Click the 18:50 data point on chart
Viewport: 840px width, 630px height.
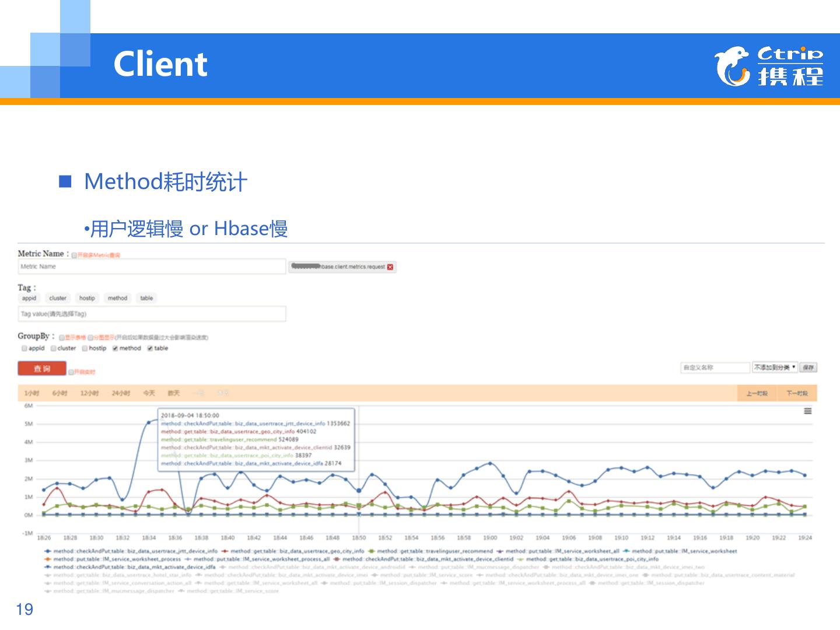pyautogui.click(x=359, y=491)
